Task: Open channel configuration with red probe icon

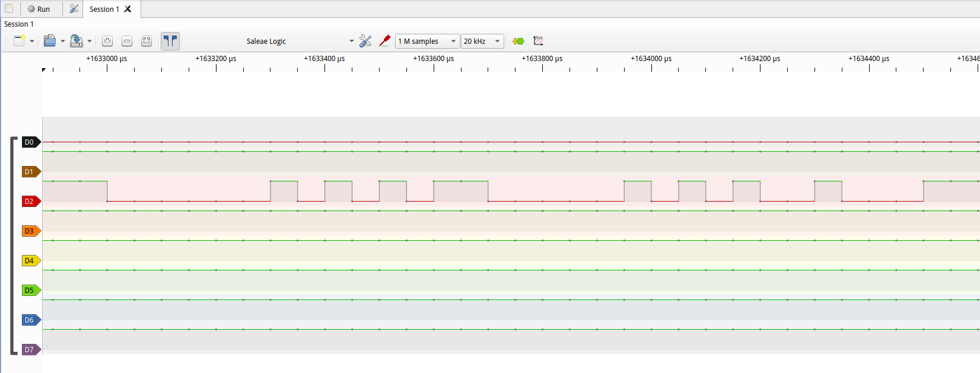Action: [384, 41]
